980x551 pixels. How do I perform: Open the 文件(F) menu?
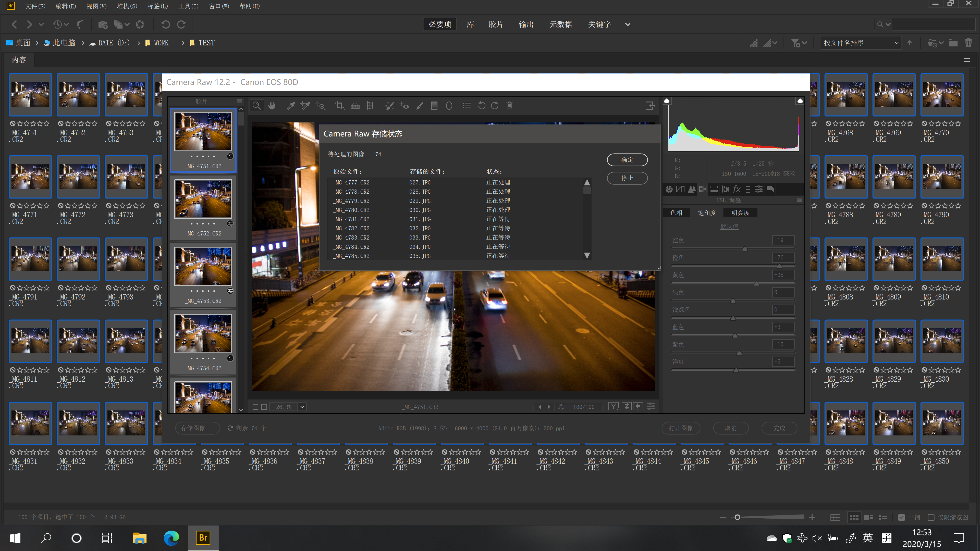pos(35,6)
